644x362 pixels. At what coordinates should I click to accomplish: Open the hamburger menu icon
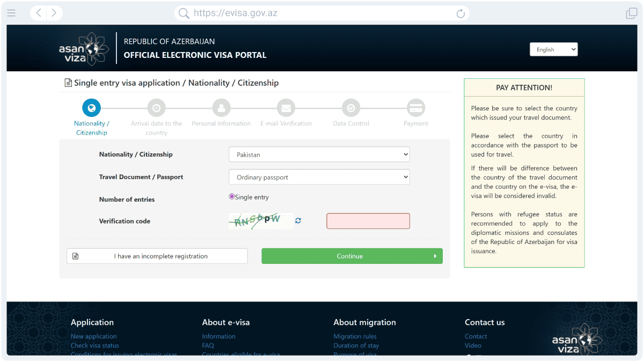pyautogui.click(x=11, y=13)
